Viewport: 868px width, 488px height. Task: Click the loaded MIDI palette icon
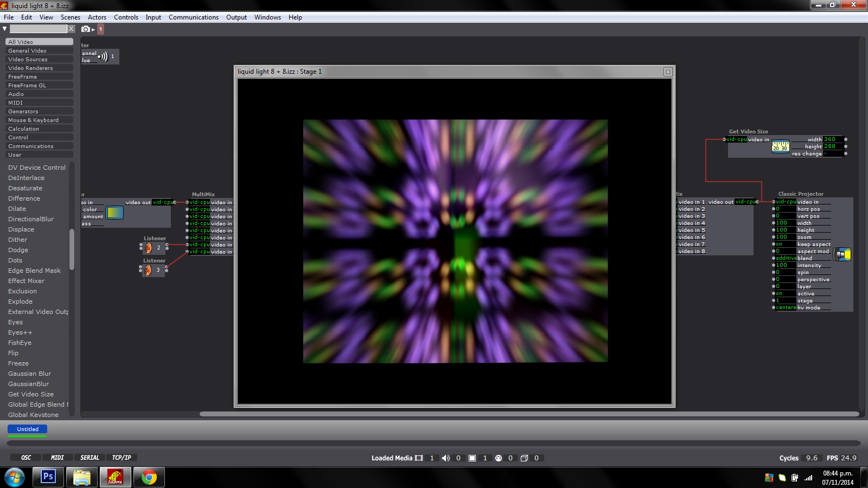(499, 458)
